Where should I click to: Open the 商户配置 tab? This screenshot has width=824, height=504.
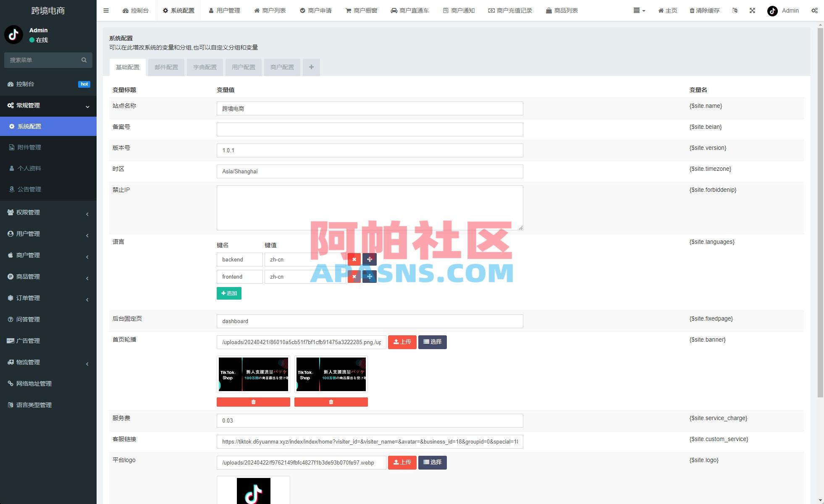click(282, 67)
